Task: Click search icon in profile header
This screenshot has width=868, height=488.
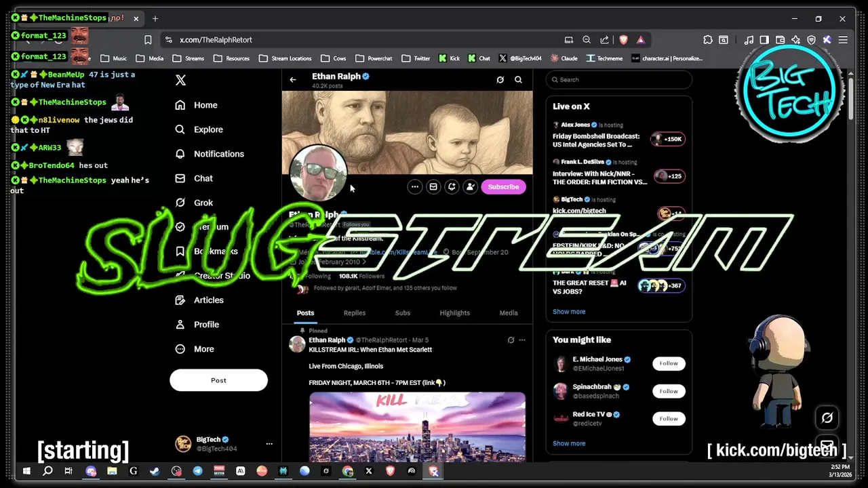Action: coord(518,80)
